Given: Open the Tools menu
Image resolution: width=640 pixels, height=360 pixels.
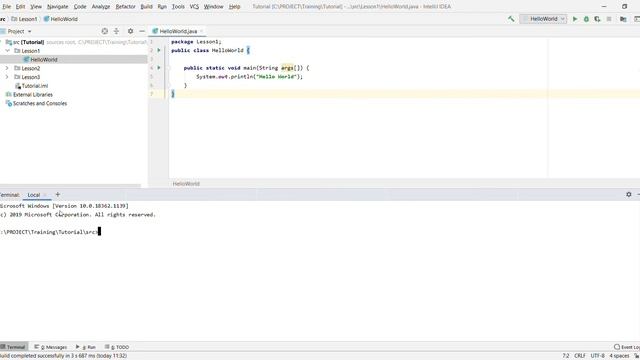Looking at the screenshot, I should 178,7.
